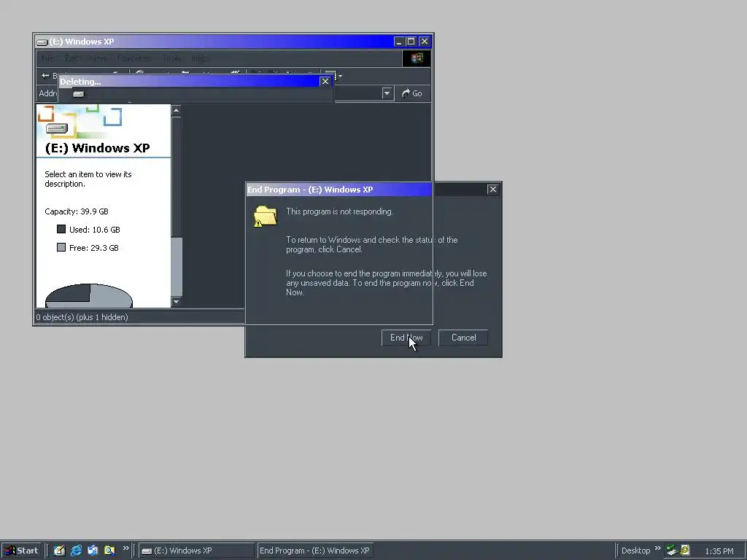Launch Internet Explorer from quick launch
The width and height of the screenshot is (747, 560).
pos(76,551)
